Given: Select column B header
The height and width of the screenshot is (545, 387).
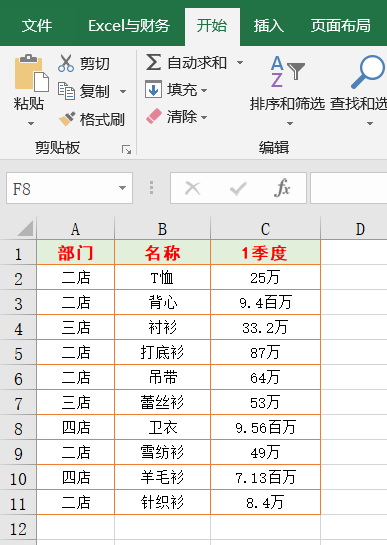Looking at the screenshot, I should pyautogui.click(x=162, y=229).
